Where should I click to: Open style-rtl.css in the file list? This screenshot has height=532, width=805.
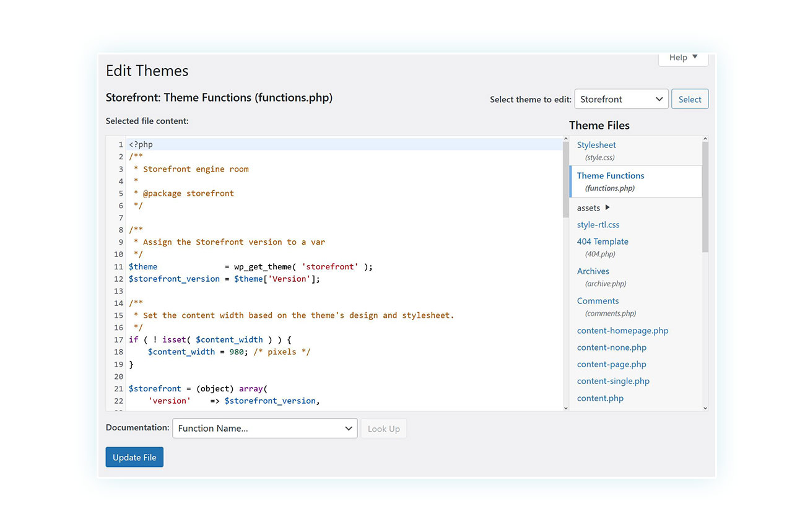598,225
